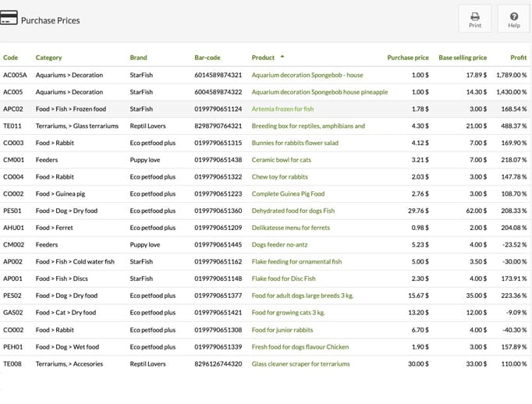532x404 pixels.
Task: Open Breeding box for reptiles product
Action: (x=308, y=126)
